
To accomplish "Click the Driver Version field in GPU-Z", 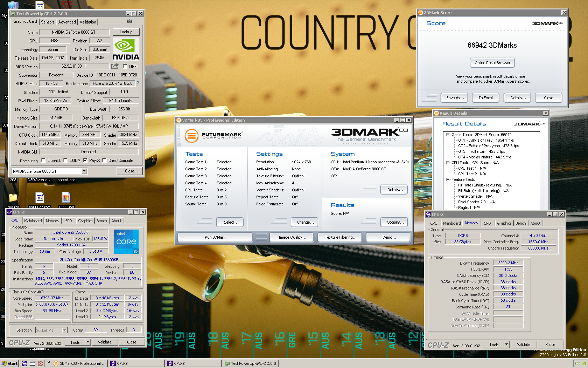I will tap(89, 126).
